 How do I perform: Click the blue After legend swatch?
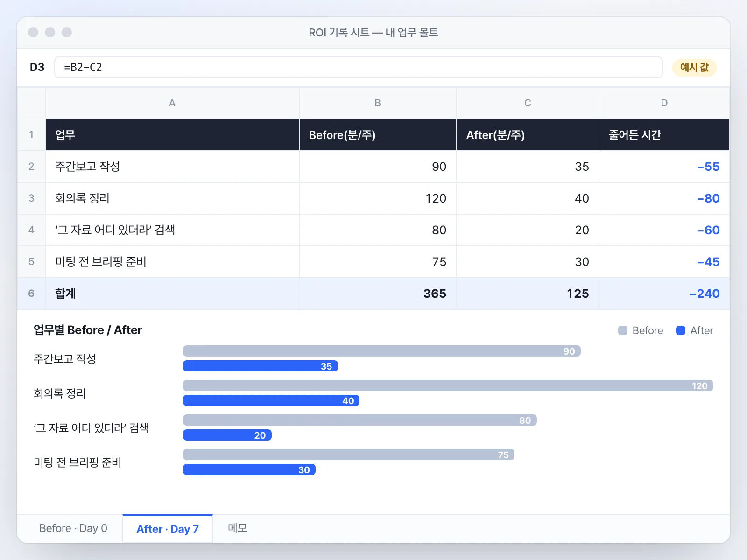(x=681, y=330)
